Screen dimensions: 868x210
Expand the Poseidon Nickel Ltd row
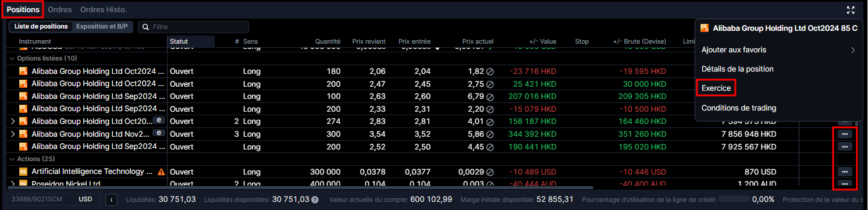click(x=13, y=184)
